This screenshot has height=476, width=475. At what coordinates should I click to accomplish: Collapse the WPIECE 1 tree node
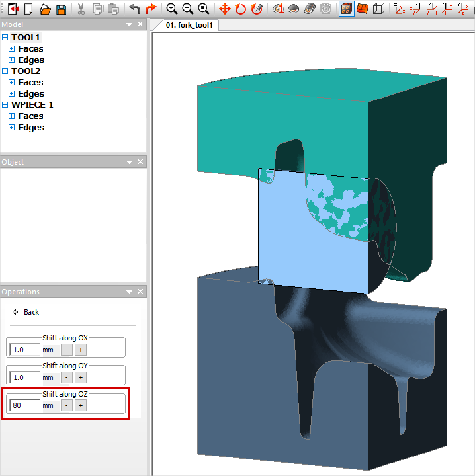[x=5, y=105]
